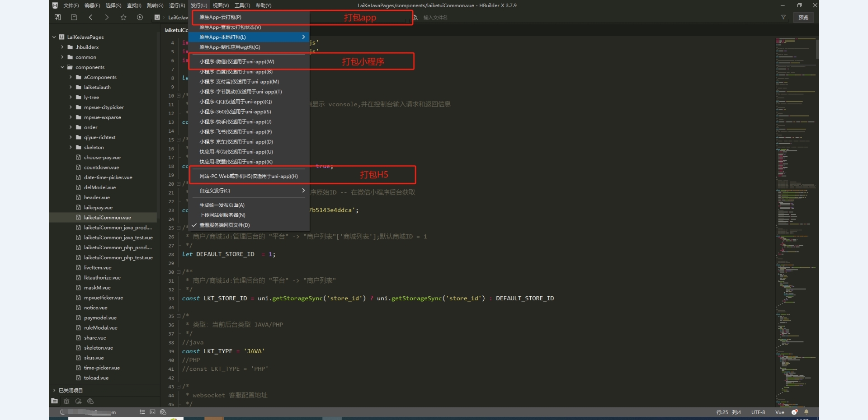The image size is (868, 420).
Task: Toggle fold marker at code line 30
Action: click(x=179, y=272)
